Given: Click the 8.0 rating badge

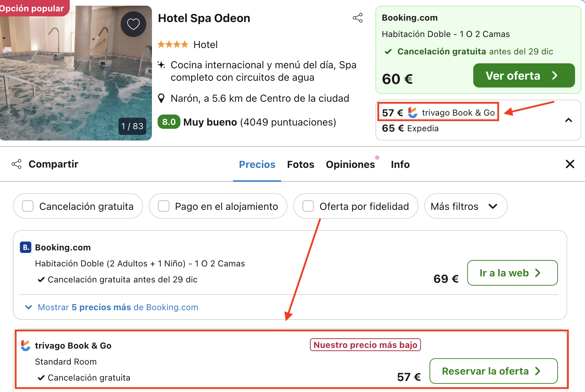Looking at the screenshot, I should pos(169,122).
